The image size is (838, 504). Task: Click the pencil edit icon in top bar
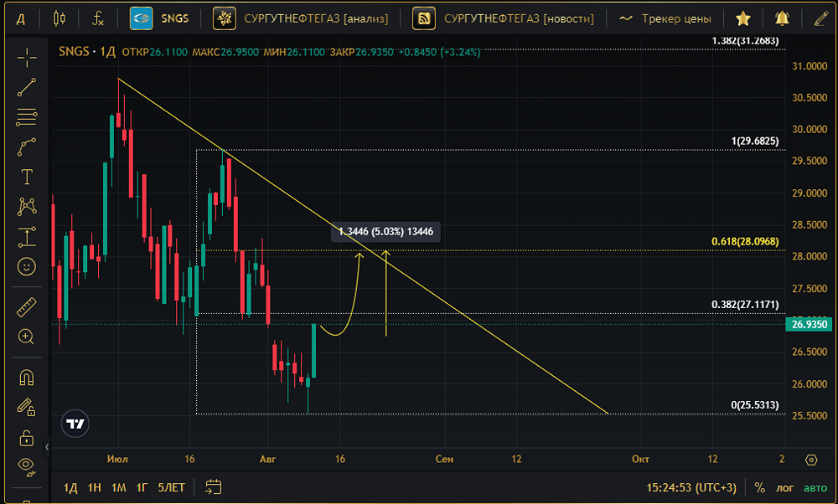tap(821, 18)
